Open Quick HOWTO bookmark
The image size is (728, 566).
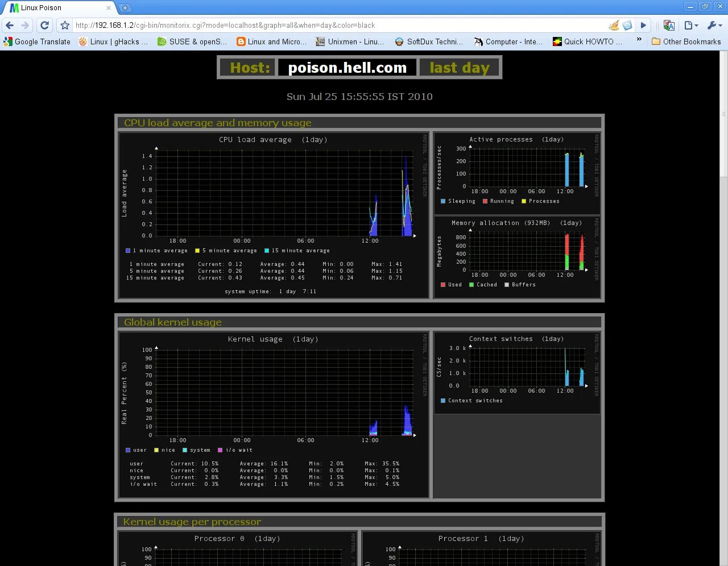[x=588, y=41]
